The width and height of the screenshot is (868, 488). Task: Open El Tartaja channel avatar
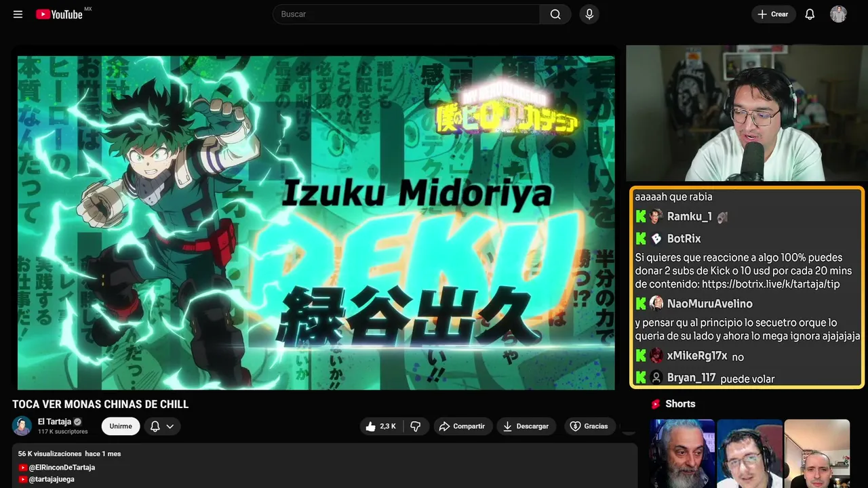(x=22, y=426)
